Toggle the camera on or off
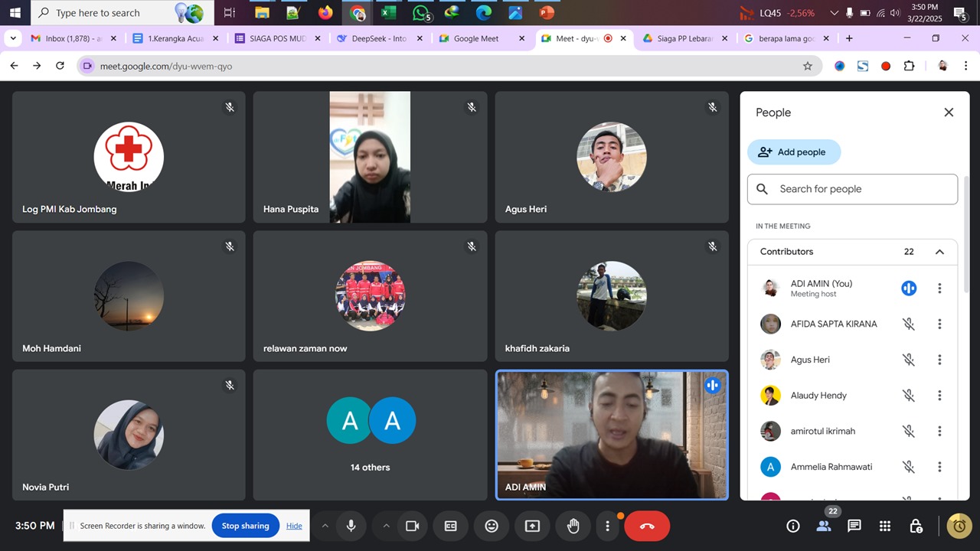Image resolution: width=980 pixels, height=551 pixels. [412, 526]
